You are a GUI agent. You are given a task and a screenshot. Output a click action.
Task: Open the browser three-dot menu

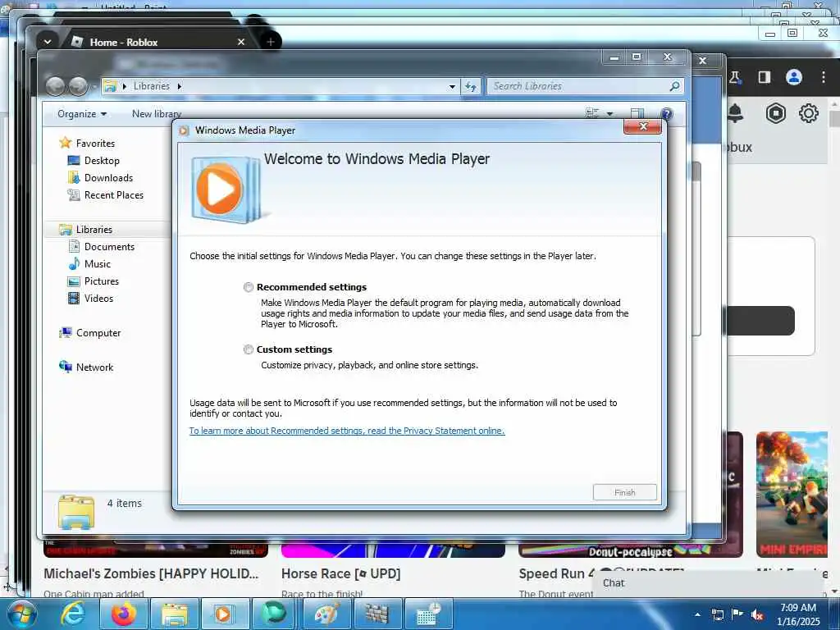(824, 78)
